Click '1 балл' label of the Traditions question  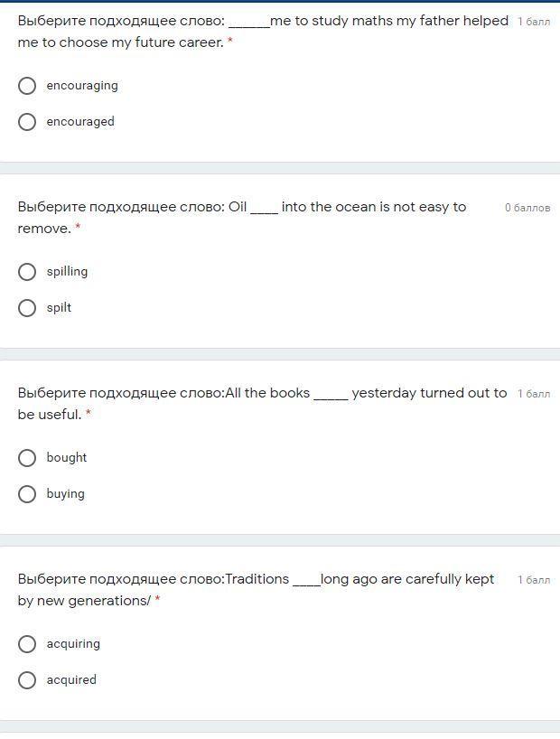click(533, 580)
